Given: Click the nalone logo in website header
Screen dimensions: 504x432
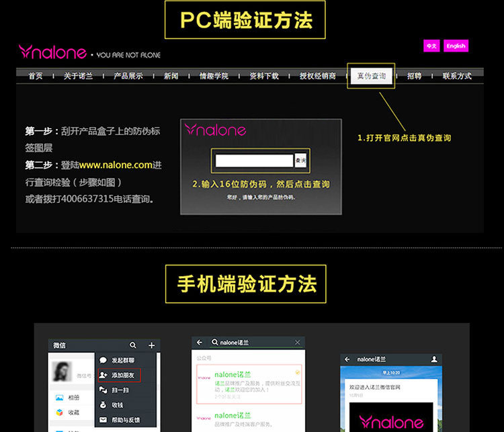Looking at the screenshot, I should (52, 52).
